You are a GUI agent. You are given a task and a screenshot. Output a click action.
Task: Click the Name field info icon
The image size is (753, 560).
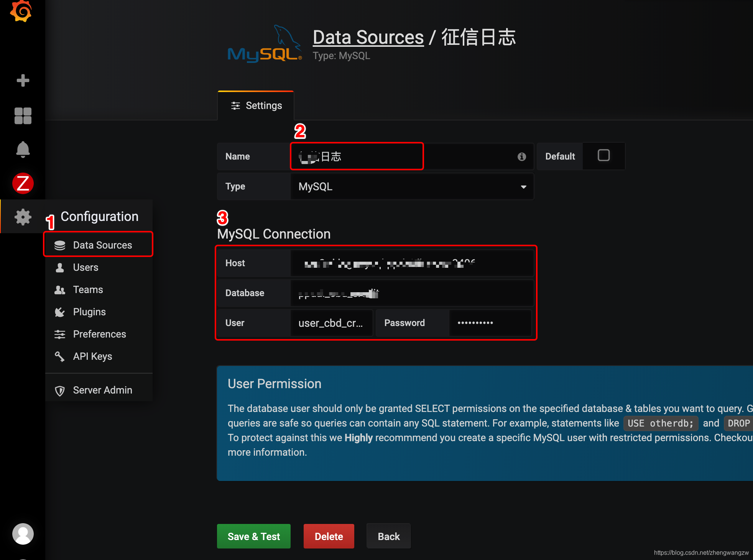click(521, 156)
